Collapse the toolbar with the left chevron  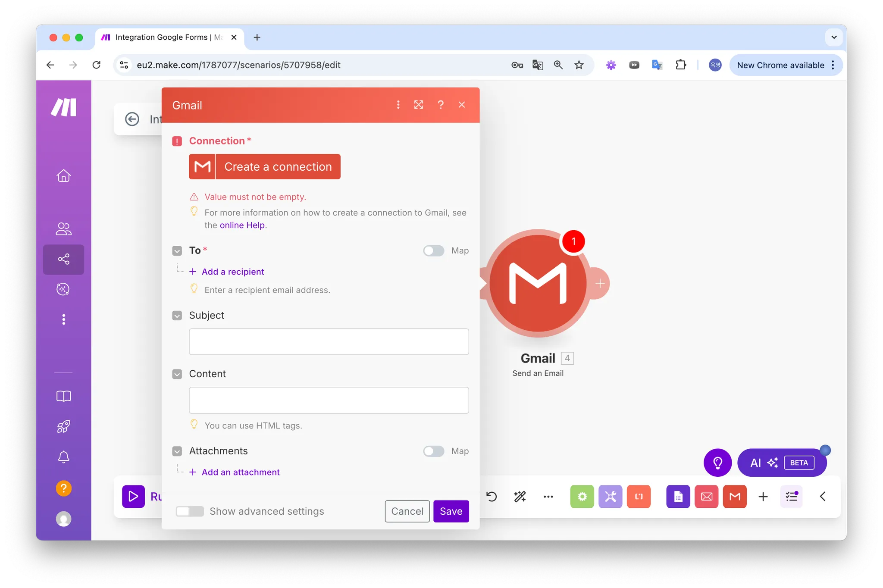tap(823, 497)
